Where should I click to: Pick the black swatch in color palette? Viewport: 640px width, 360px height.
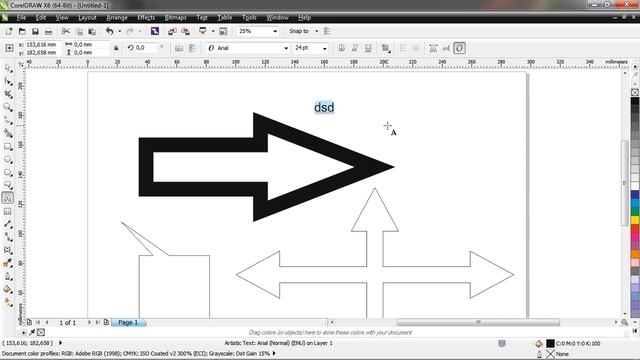pos(635,101)
